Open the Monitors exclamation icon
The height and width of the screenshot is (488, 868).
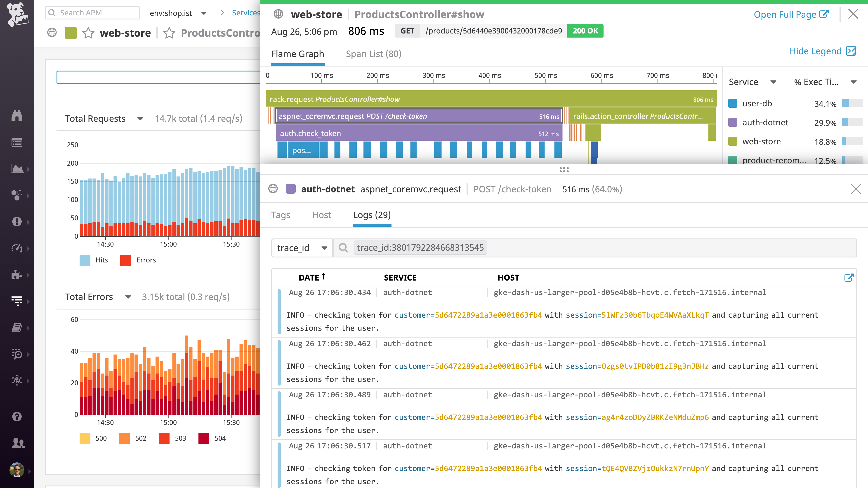[17, 221]
